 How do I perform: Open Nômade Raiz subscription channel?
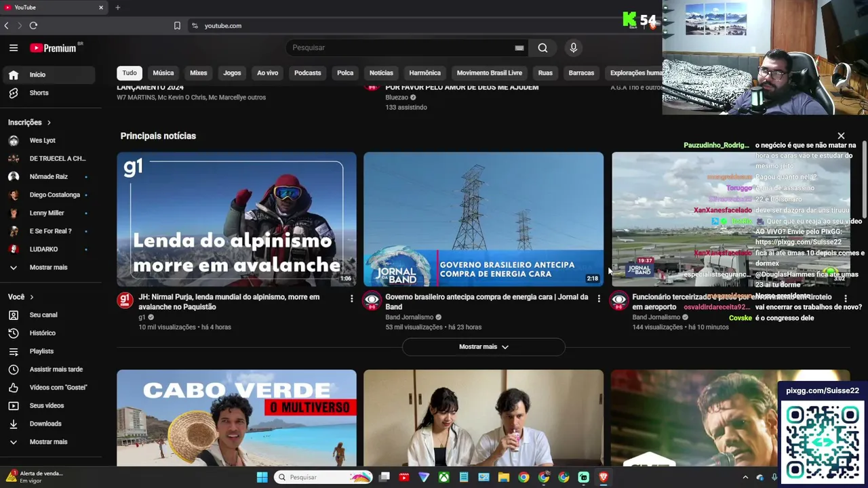(x=49, y=177)
